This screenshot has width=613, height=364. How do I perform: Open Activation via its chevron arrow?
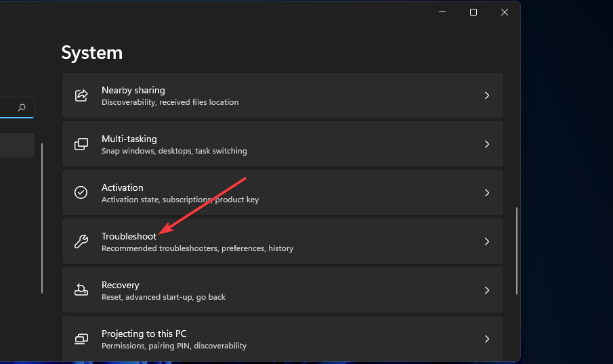(x=486, y=193)
